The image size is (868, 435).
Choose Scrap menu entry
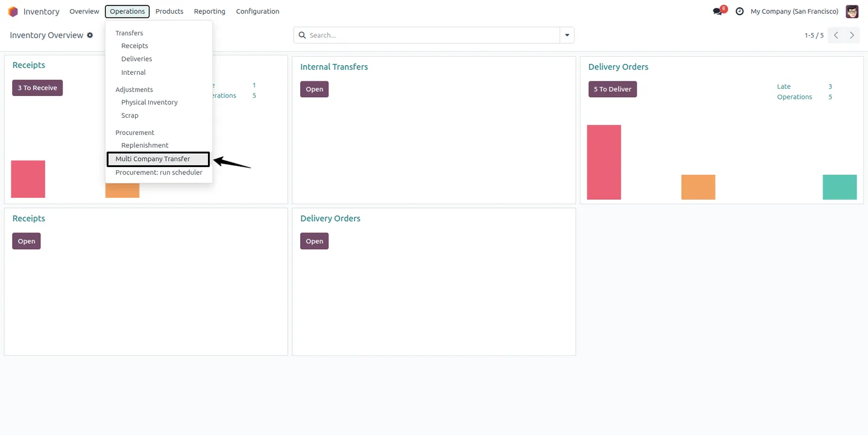click(x=130, y=116)
